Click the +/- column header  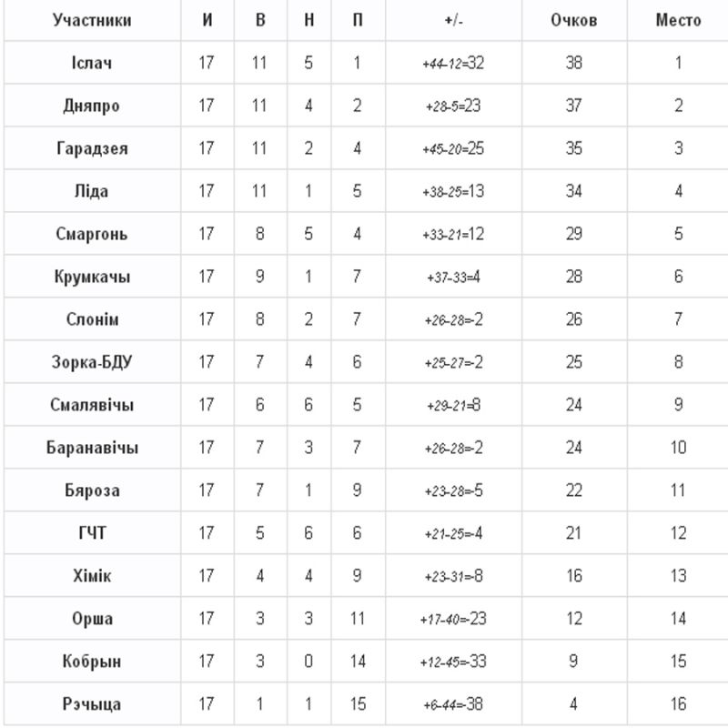pos(452,20)
